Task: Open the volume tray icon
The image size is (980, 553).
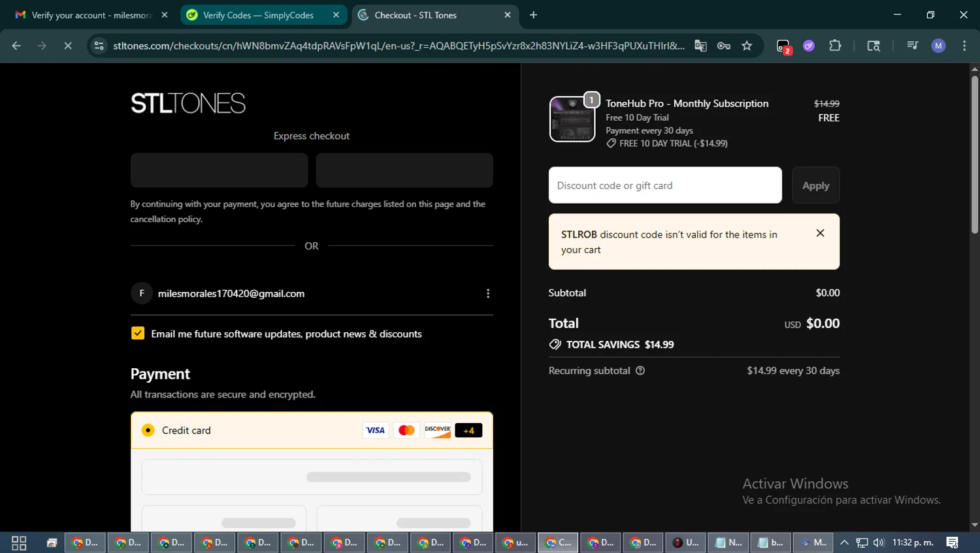Action: pos(879,543)
